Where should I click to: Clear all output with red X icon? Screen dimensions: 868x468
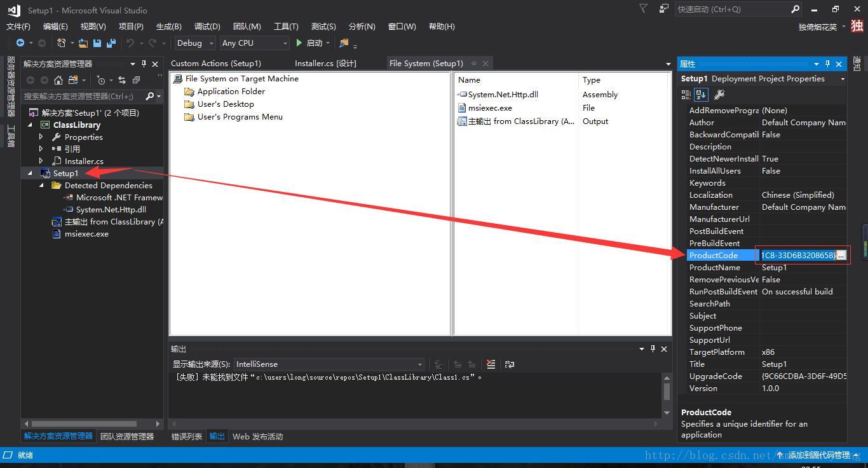[x=491, y=364]
